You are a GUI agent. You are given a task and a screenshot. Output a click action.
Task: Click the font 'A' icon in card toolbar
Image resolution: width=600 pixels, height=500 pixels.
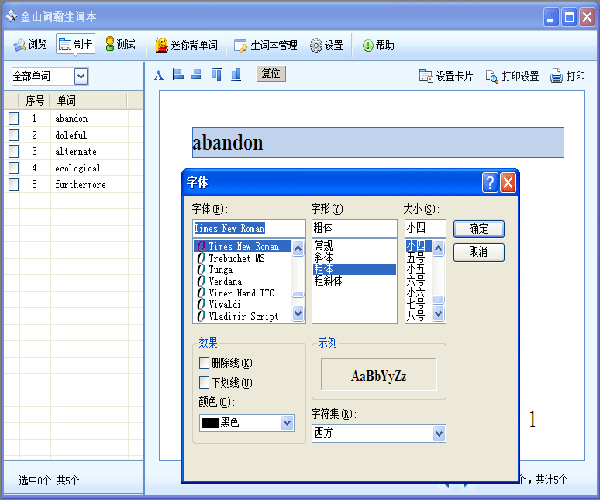tap(159, 75)
